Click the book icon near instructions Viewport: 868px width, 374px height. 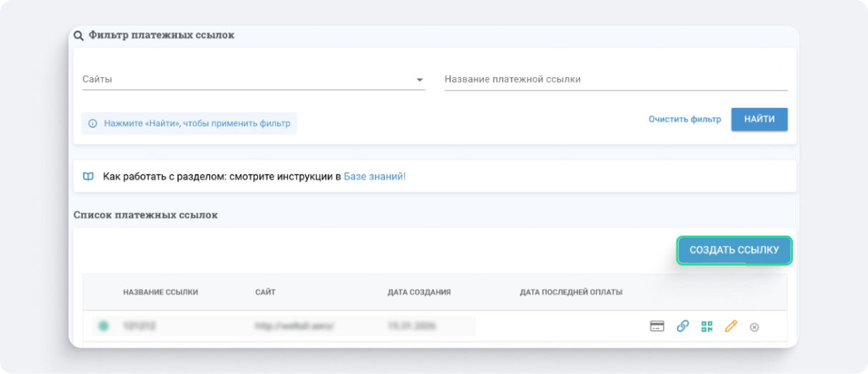click(88, 176)
